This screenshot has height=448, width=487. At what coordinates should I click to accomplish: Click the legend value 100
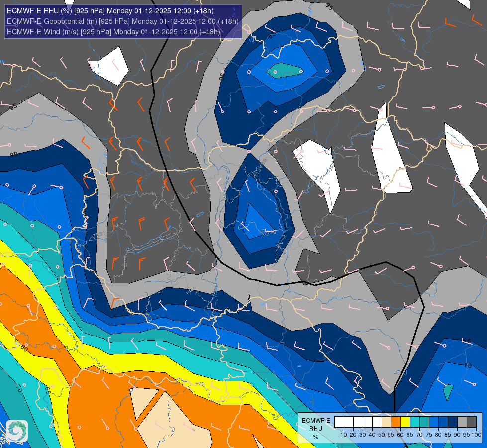click(477, 435)
